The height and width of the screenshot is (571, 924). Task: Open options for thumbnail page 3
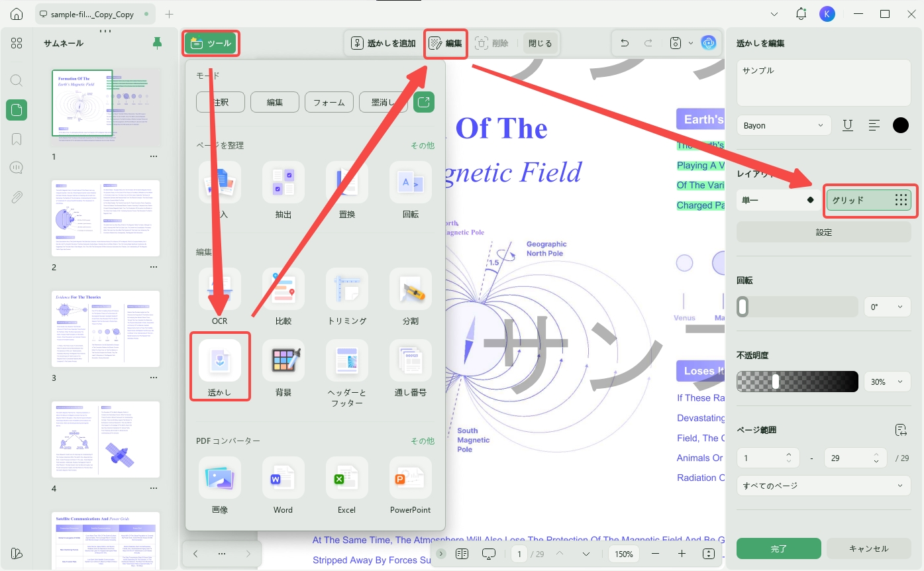(x=154, y=378)
